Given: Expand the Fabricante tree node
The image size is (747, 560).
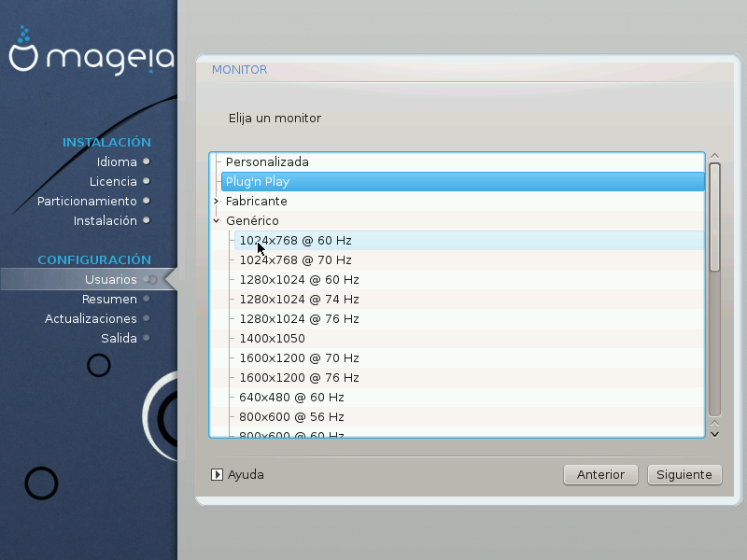Looking at the screenshot, I should [217, 201].
